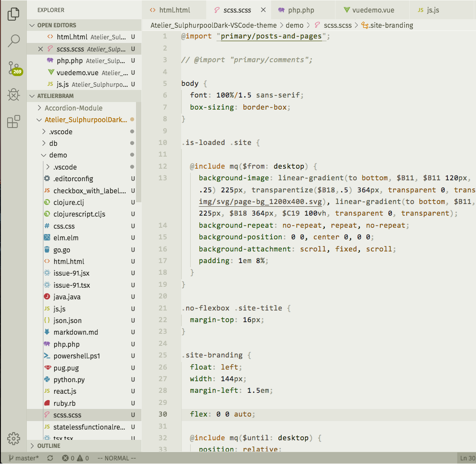This screenshot has width=476, height=464.
Task: Open the Manage gear icon
Action: tap(13, 438)
